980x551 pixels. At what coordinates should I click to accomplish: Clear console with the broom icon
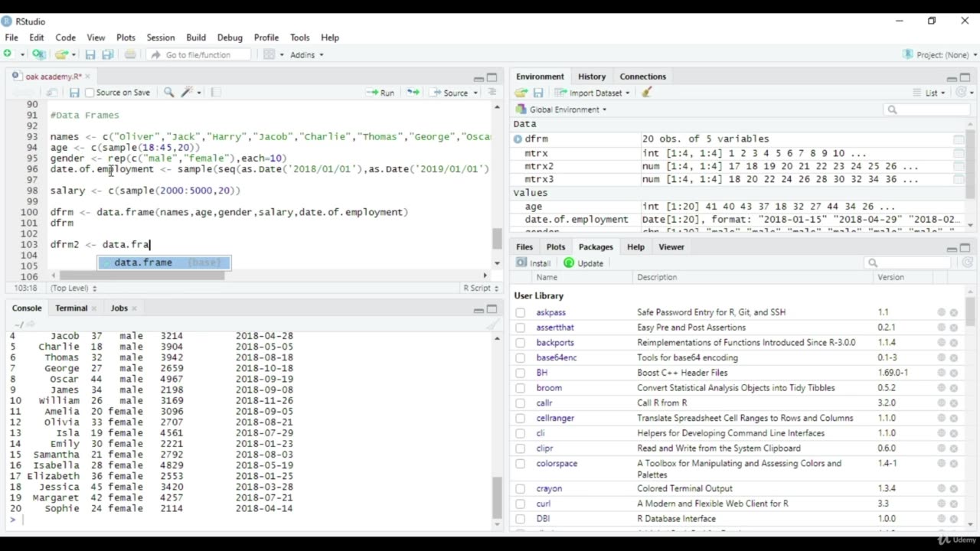coord(492,324)
